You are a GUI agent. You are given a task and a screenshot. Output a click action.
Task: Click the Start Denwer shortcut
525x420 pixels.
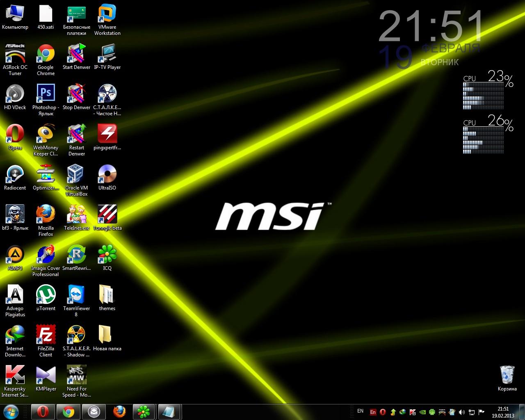coord(76,54)
